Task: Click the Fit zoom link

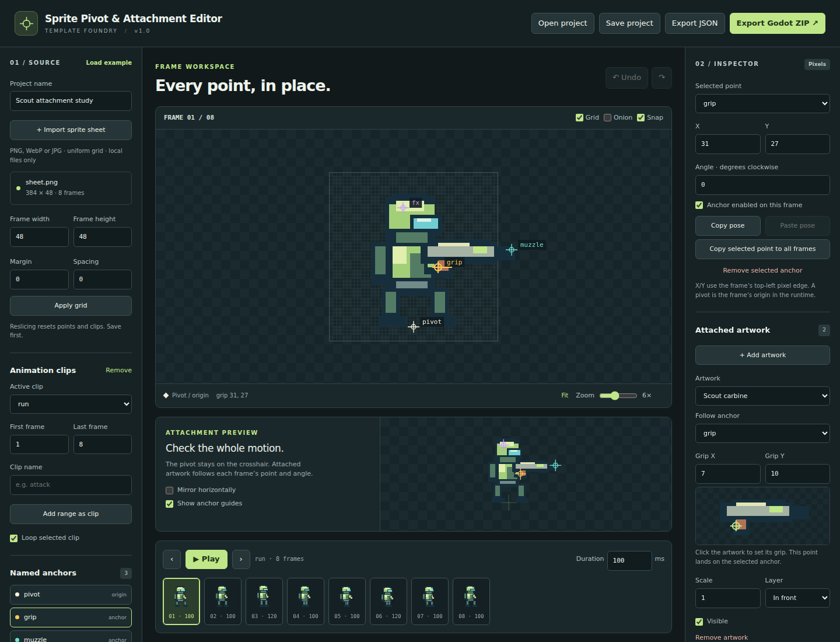Action: pos(565,396)
